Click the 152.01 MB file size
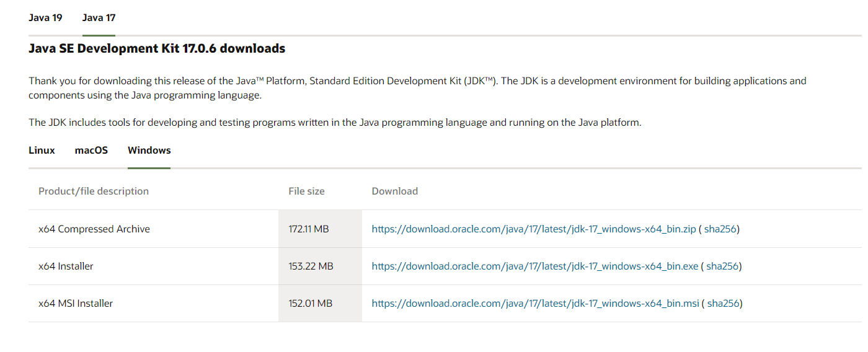Viewport: 868px width, 352px height. click(311, 303)
